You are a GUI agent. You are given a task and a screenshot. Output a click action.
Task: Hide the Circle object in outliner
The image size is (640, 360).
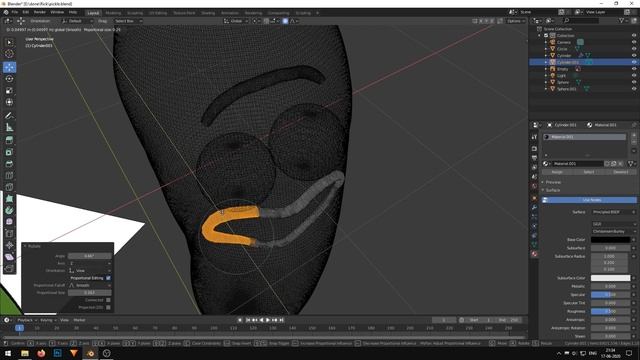click(x=634, y=49)
